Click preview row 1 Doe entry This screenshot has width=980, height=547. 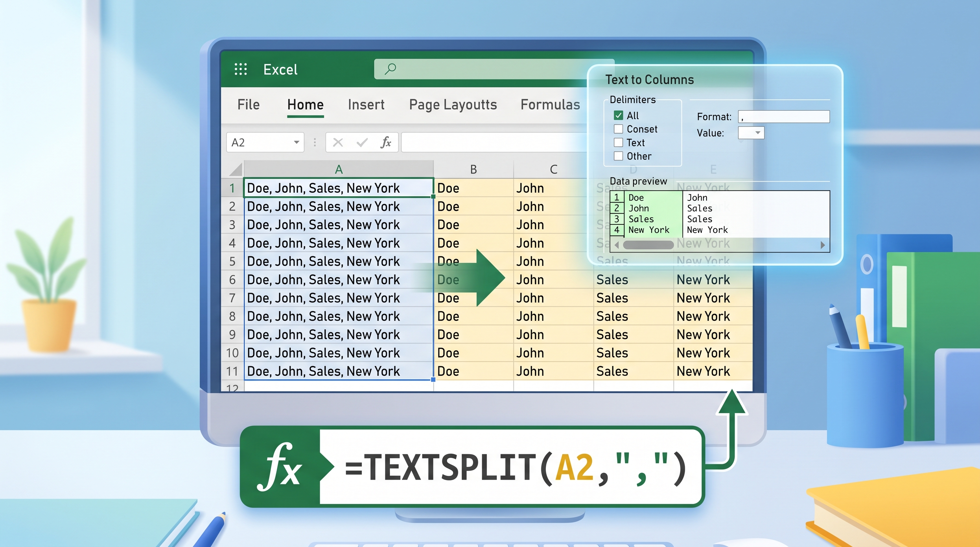click(636, 197)
